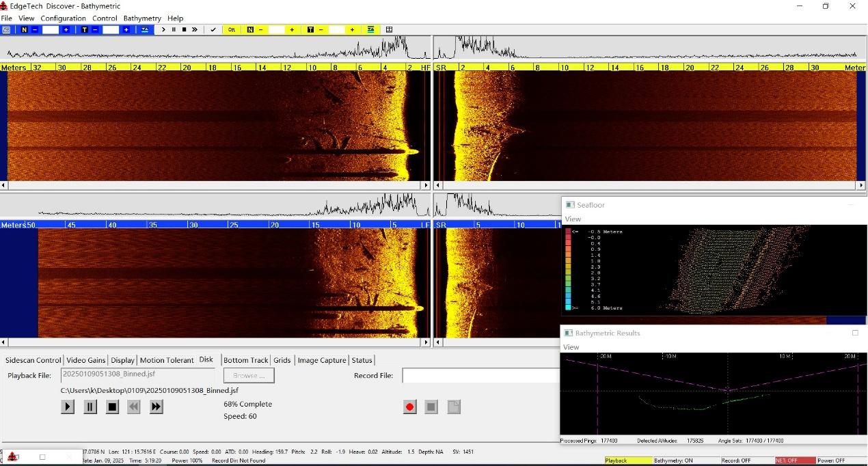Pause playback using the pause icon
The height and width of the screenshot is (466, 868).
click(90, 406)
